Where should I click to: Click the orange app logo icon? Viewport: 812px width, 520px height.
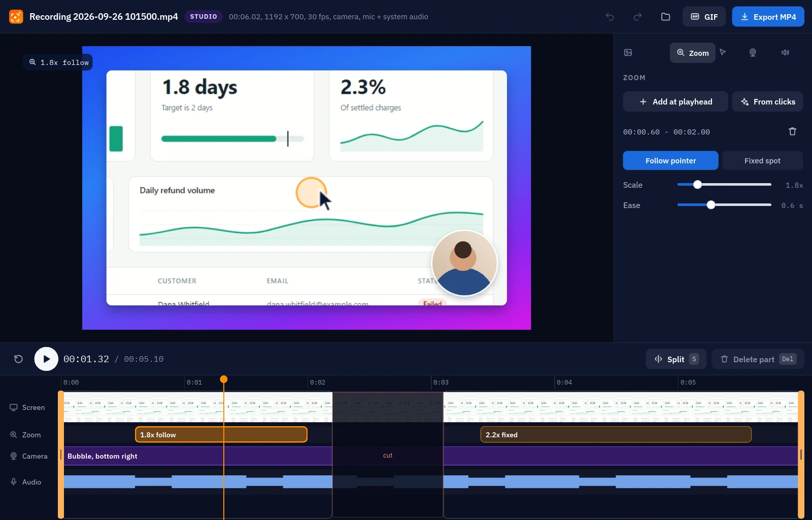16,17
